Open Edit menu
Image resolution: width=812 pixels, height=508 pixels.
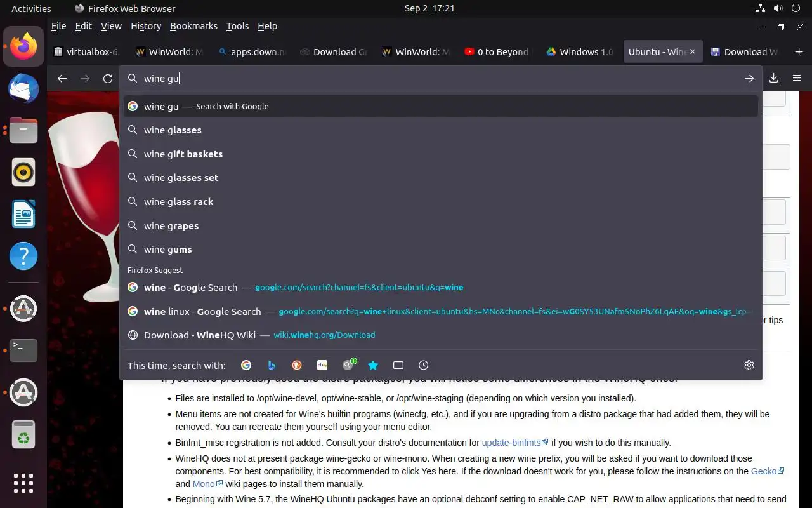(x=83, y=26)
